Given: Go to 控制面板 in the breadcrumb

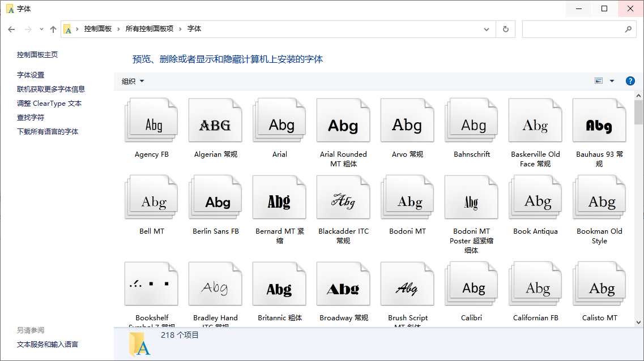Looking at the screenshot, I should [x=98, y=29].
